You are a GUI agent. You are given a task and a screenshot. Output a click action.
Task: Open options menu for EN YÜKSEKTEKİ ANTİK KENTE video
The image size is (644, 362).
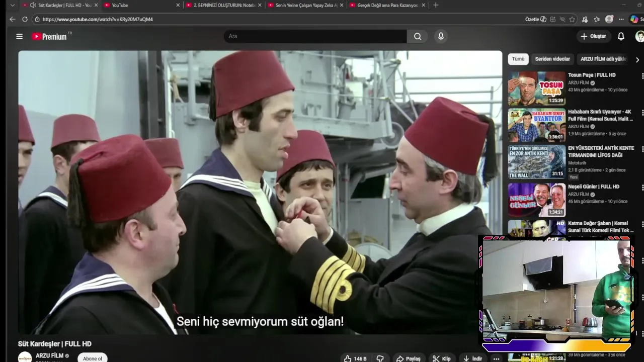coord(642,149)
